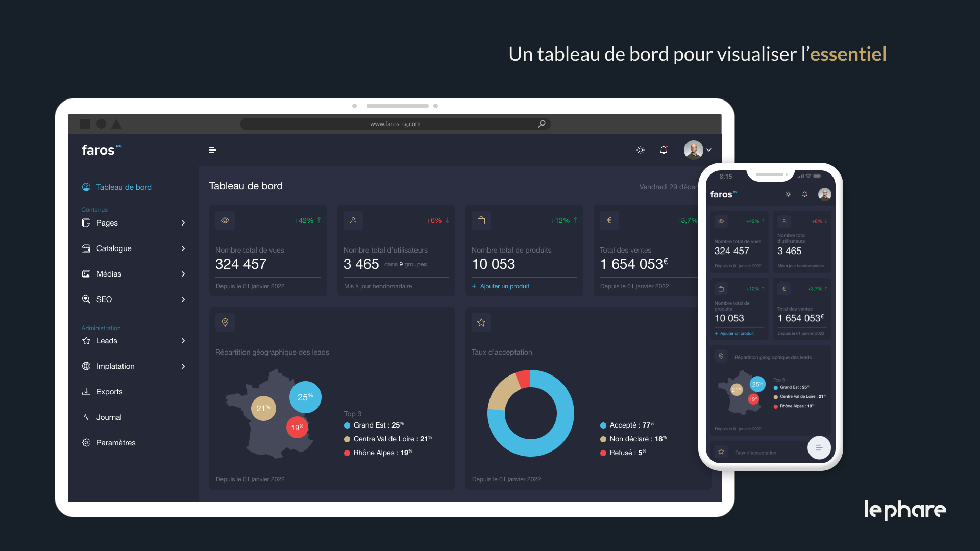Viewport: 980px width, 551px height.
Task: Click the Exports link in Administration
Action: tap(109, 391)
